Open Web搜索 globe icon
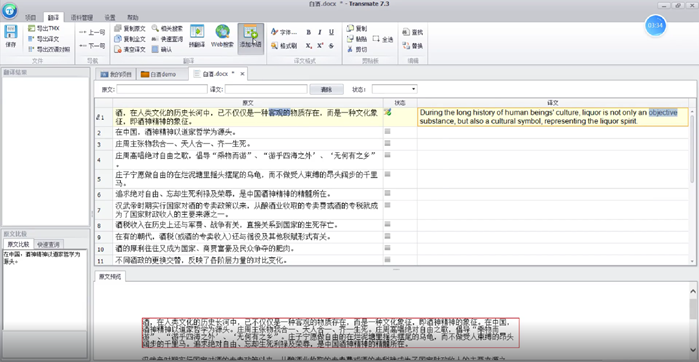Screen dimensions: 699x362 [x=222, y=37]
